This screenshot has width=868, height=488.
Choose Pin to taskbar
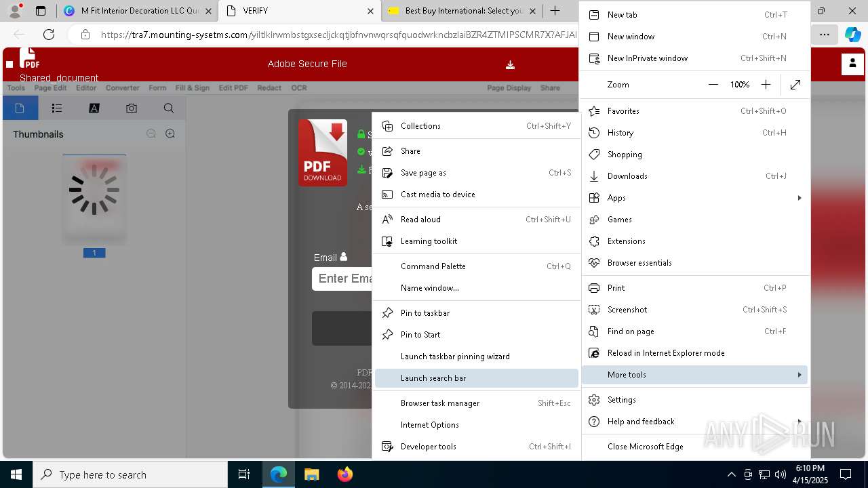(476, 313)
